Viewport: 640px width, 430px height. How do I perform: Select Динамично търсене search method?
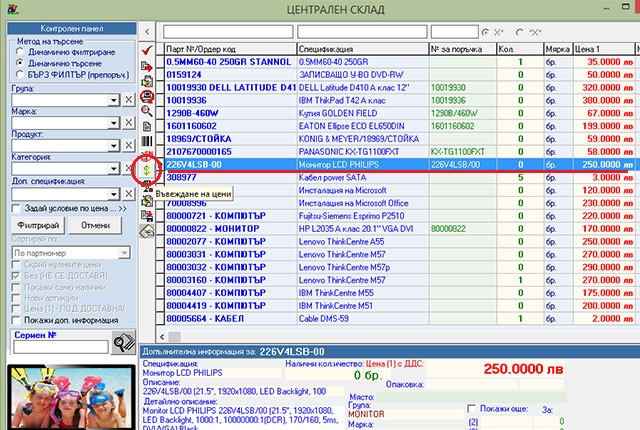pos(20,63)
